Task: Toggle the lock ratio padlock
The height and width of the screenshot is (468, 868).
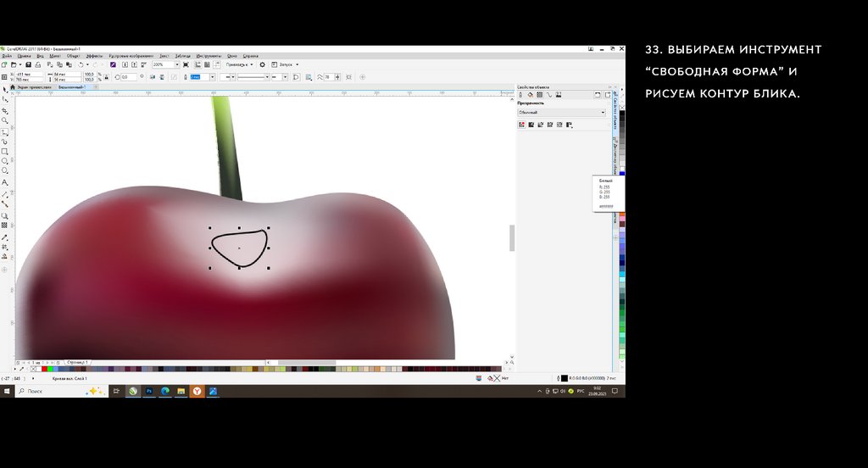Action: (x=106, y=77)
